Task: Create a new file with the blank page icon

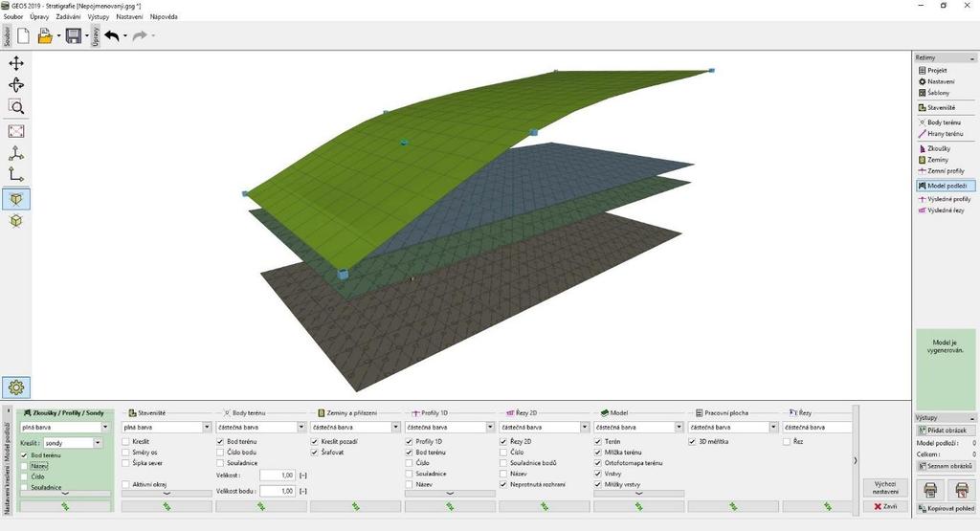Action: (23, 36)
